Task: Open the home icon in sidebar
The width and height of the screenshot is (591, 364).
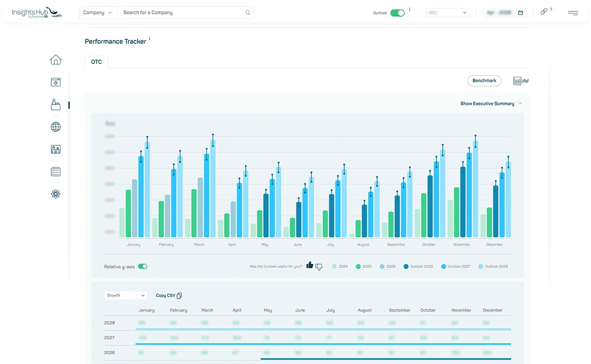Action: 56,60
